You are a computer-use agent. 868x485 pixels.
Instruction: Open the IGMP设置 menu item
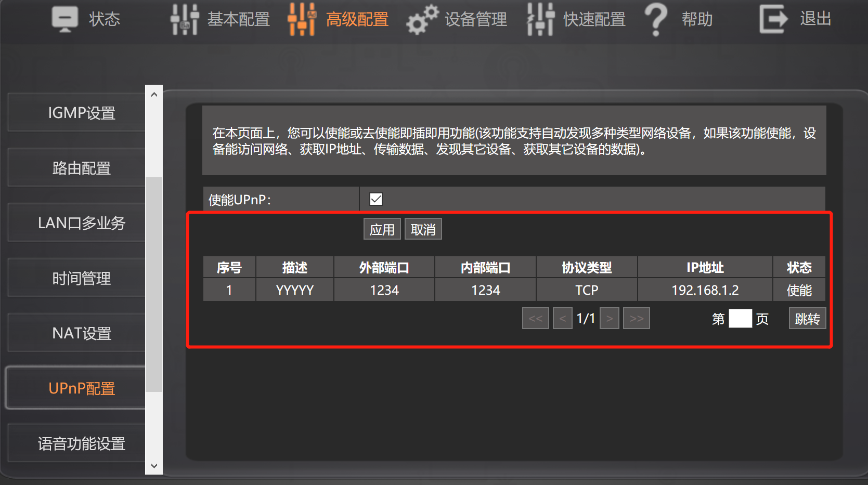82,113
